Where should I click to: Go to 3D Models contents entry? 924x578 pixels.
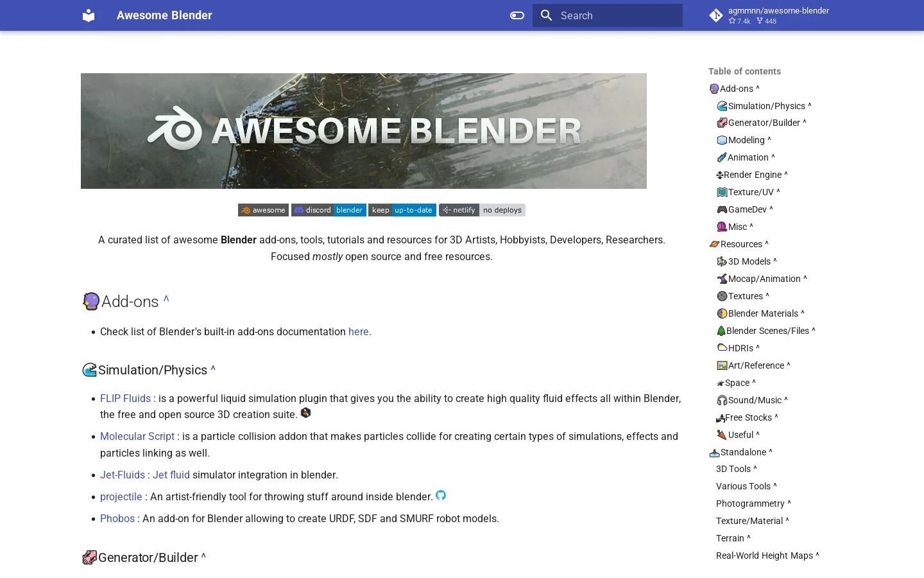pos(747,261)
